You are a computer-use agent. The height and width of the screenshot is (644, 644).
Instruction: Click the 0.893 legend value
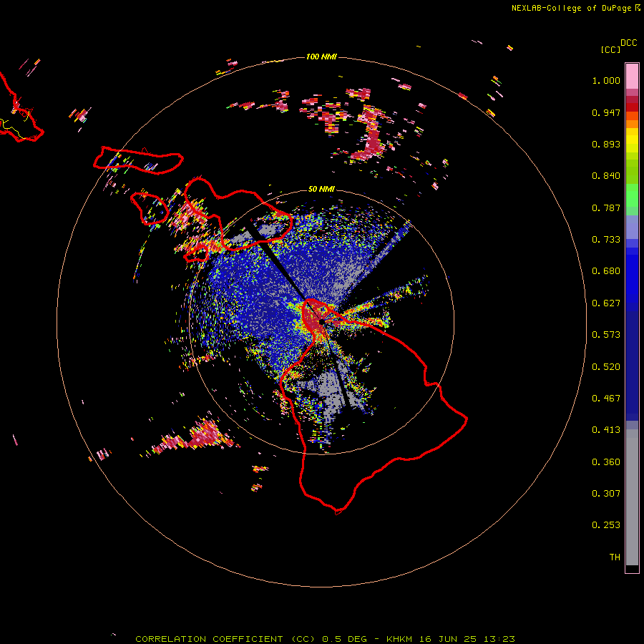(606, 144)
